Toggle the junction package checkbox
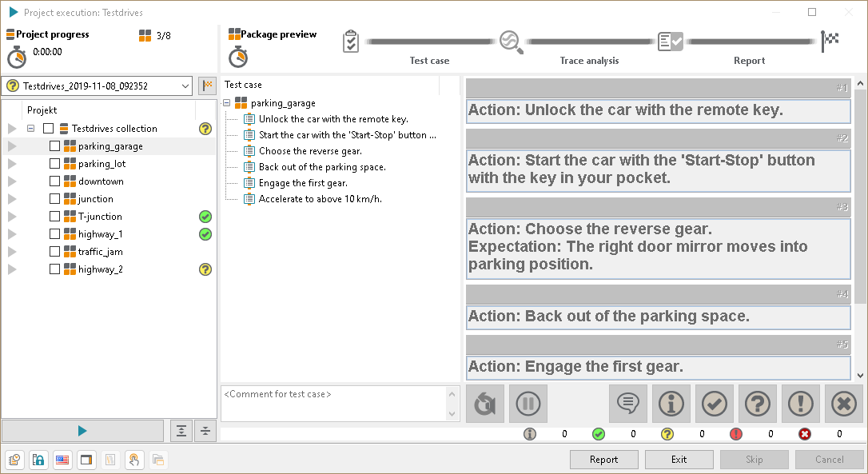Screen dimensions: 868x474 click(x=55, y=199)
